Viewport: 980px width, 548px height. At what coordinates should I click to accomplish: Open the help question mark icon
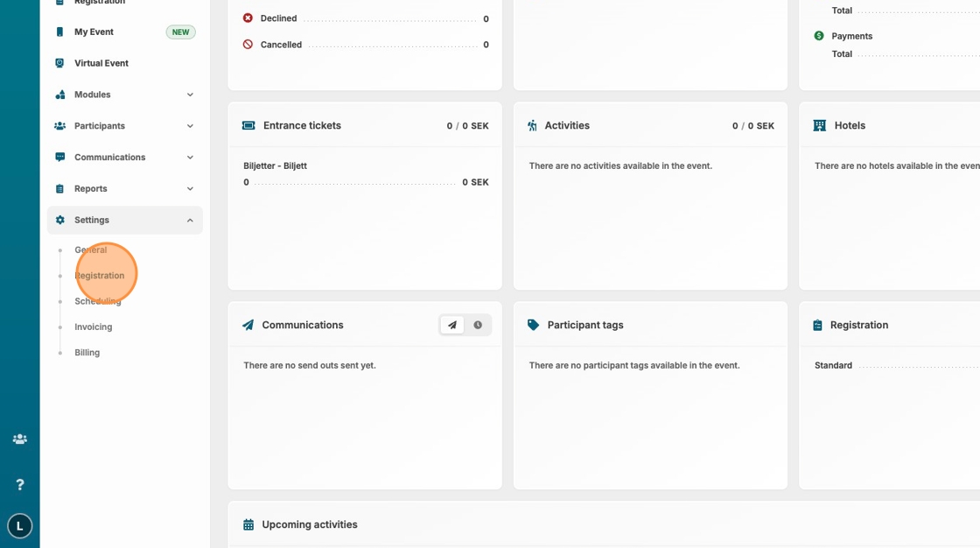coord(19,484)
